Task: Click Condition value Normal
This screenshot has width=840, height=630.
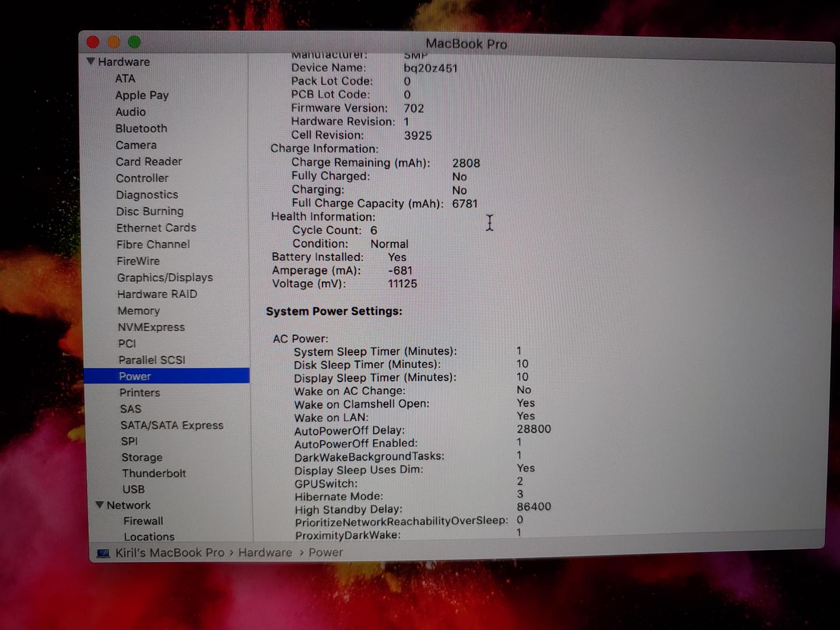Action: 389,244
